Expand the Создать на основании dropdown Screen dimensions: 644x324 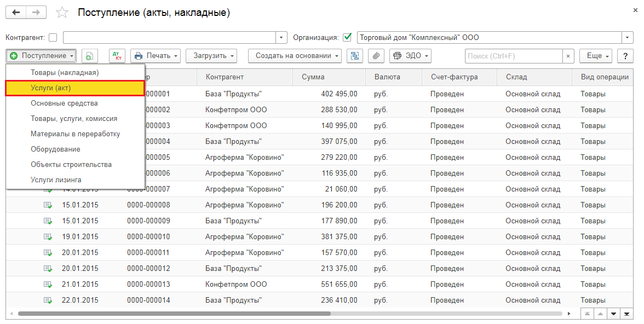click(x=295, y=56)
